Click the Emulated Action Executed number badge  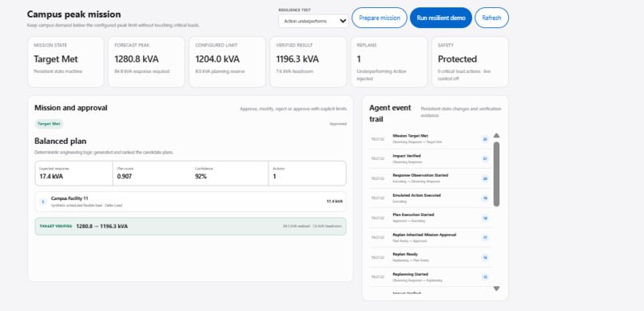(x=485, y=198)
